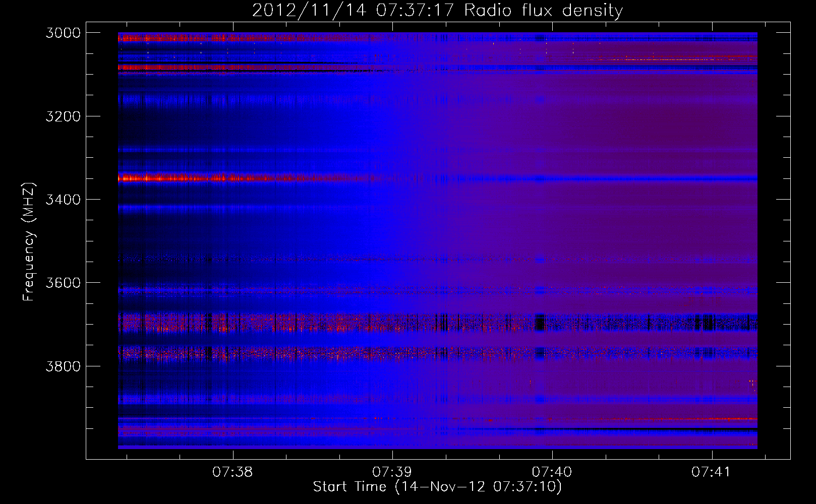Click the 3800 frequency axis label
This screenshot has height=504, width=816.
point(63,366)
